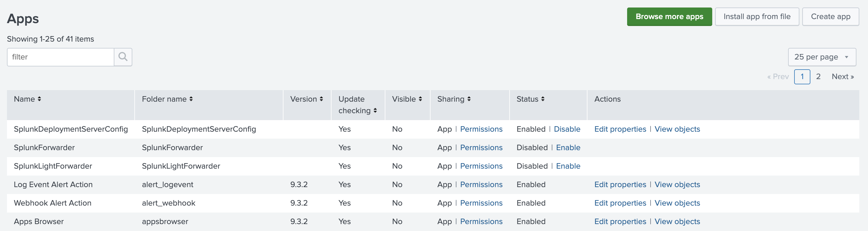Open the 25 per page dropdown
The width and height of the screenshot is (868, 231).
click(821, 57)
